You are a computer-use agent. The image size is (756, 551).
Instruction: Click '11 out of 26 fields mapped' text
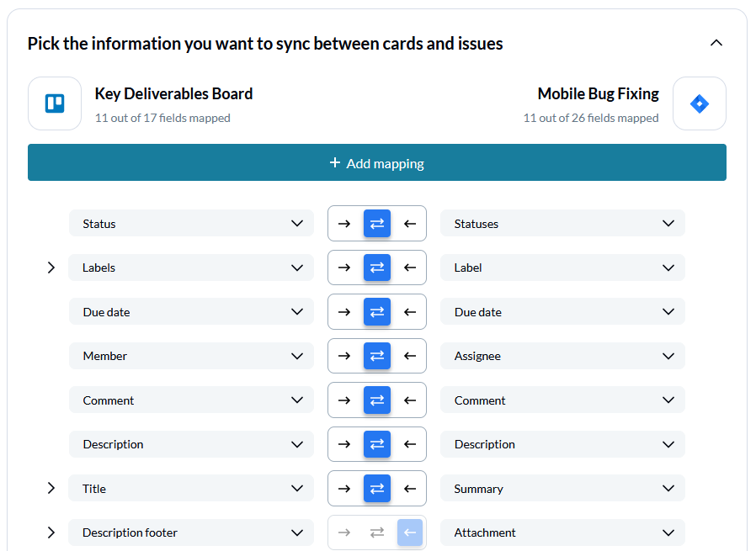591,118
